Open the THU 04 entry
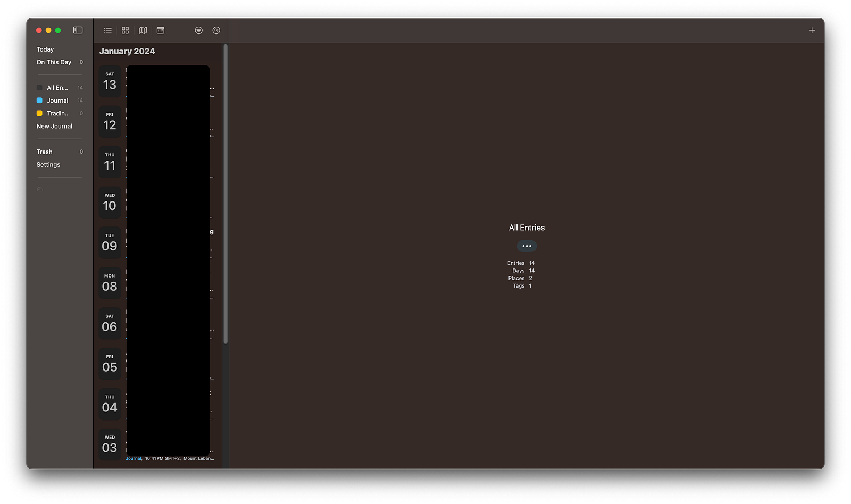 coord(156,405)
